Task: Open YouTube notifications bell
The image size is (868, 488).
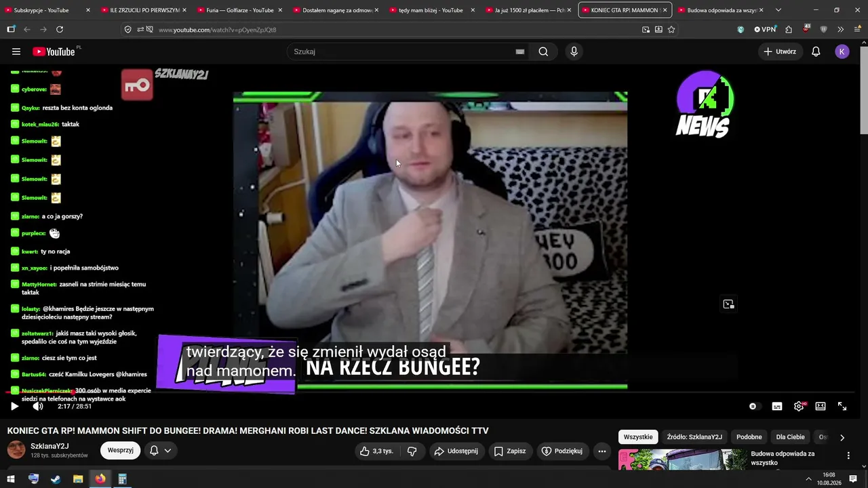Action: (816, 52)
